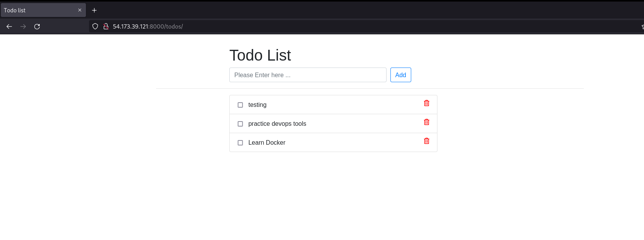Reload the Todo list page

tap(37, 26)
